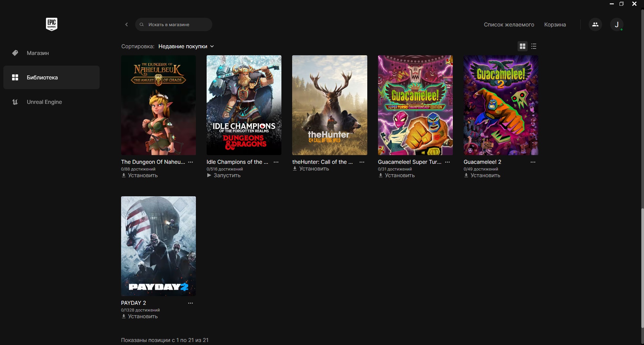
Task: Open options for The Dungeon Of Naheulbeuk
Action: click(191, 162)
